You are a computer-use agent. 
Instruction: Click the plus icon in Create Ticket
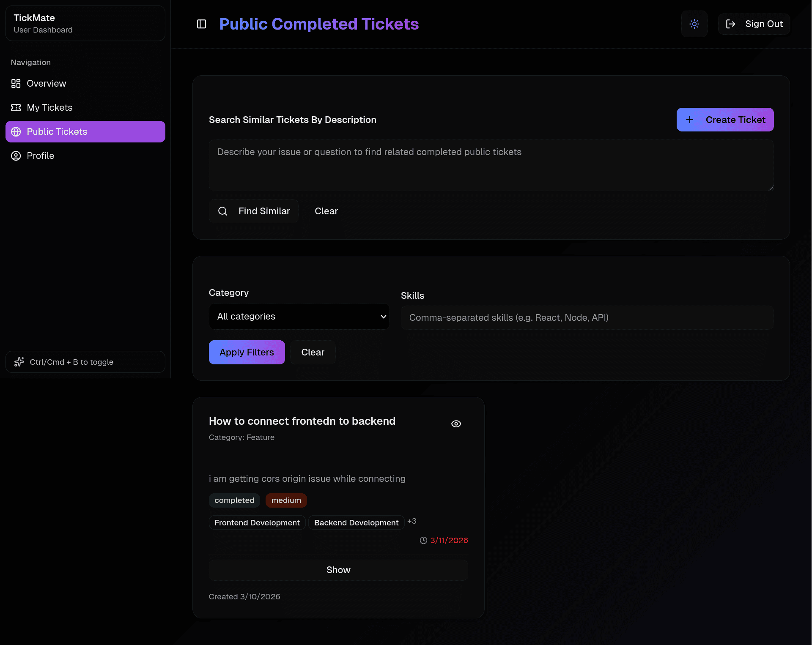click(690, 120)
